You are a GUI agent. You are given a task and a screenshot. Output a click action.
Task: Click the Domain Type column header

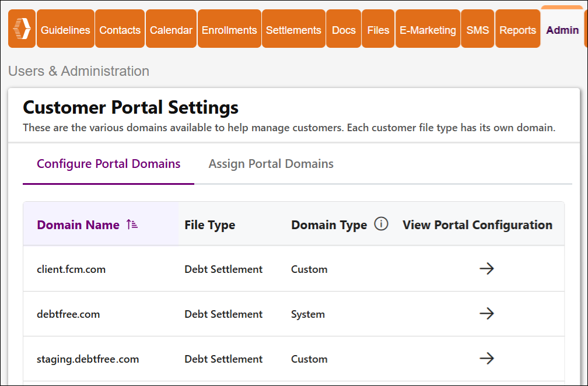[329, 225]
